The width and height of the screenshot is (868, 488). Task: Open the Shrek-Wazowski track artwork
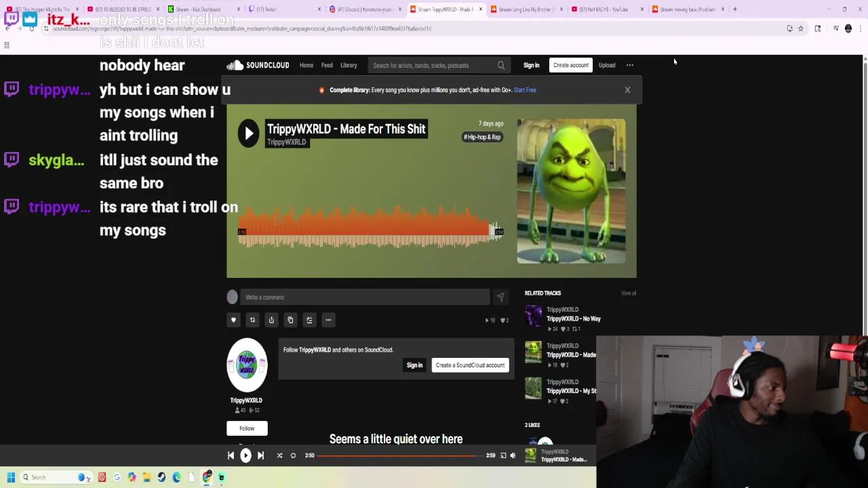[x=571, y=191]
